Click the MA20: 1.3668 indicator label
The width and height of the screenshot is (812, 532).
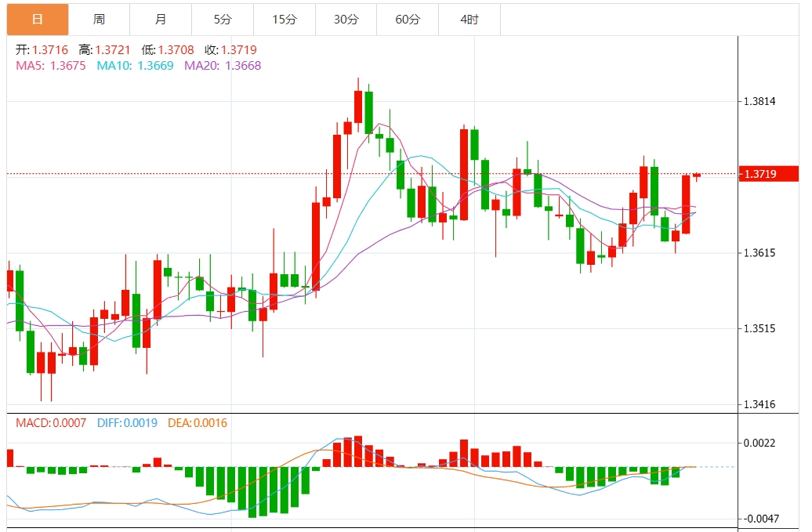pos(223,66)
